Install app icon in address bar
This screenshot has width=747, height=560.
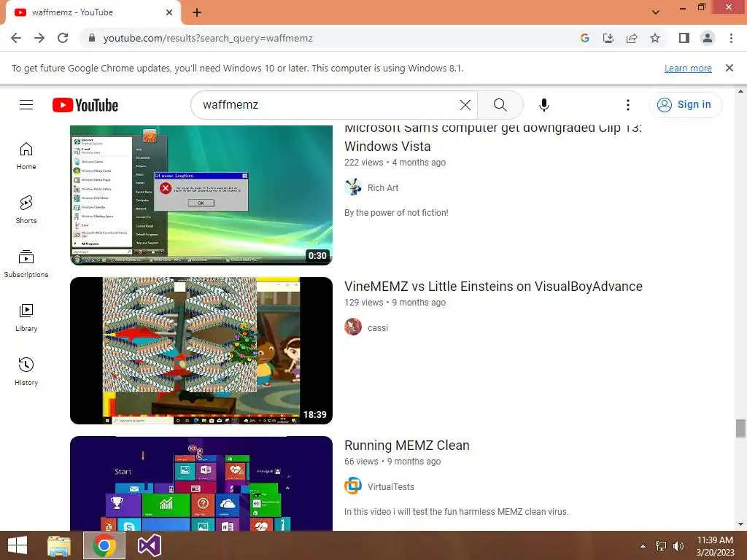[x=608, y=38]
